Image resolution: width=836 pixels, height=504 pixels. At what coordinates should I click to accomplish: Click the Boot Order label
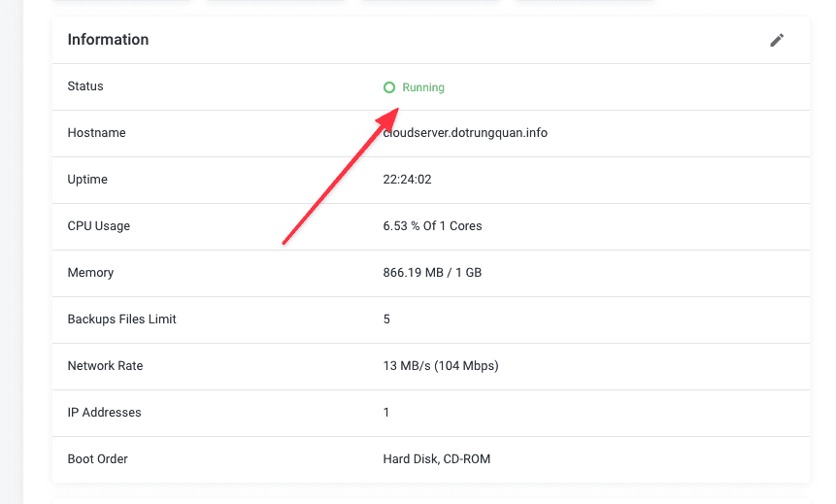(97, 459)
